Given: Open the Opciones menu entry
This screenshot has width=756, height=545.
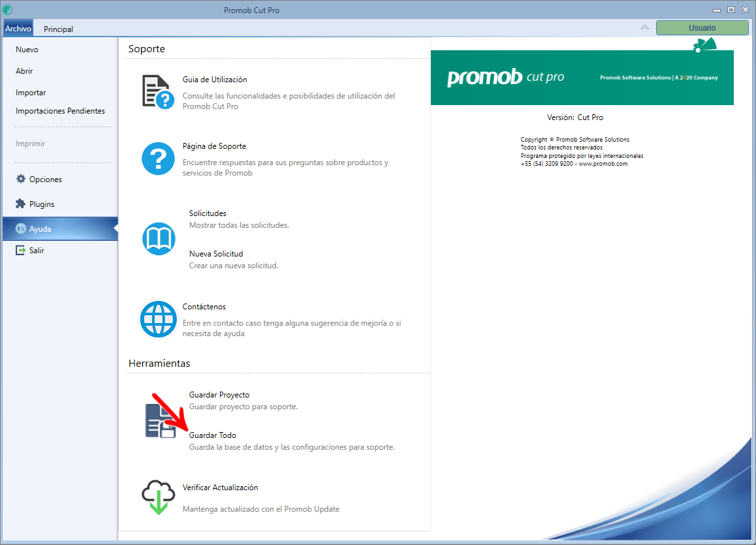Looking at the screenshot, I should click(x=45, y=179).
